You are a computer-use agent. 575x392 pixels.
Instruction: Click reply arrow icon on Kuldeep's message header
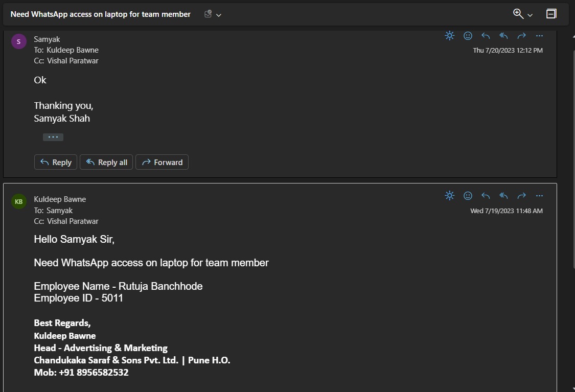point(486,195)
